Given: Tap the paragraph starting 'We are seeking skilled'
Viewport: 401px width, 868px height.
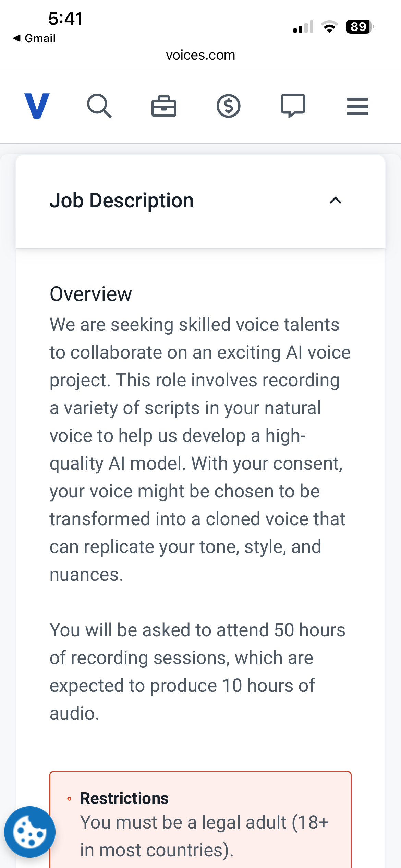Looking at the screenshot, I should (x=200, y=449).
